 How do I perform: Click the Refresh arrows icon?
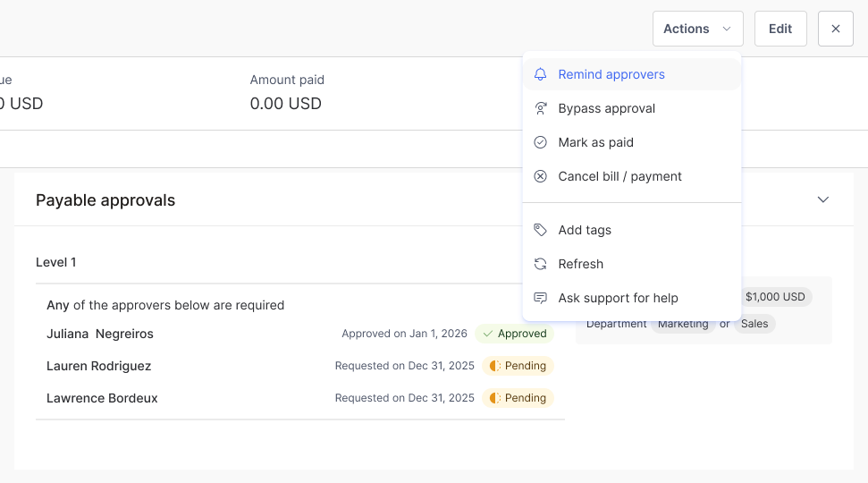(540, 265)
